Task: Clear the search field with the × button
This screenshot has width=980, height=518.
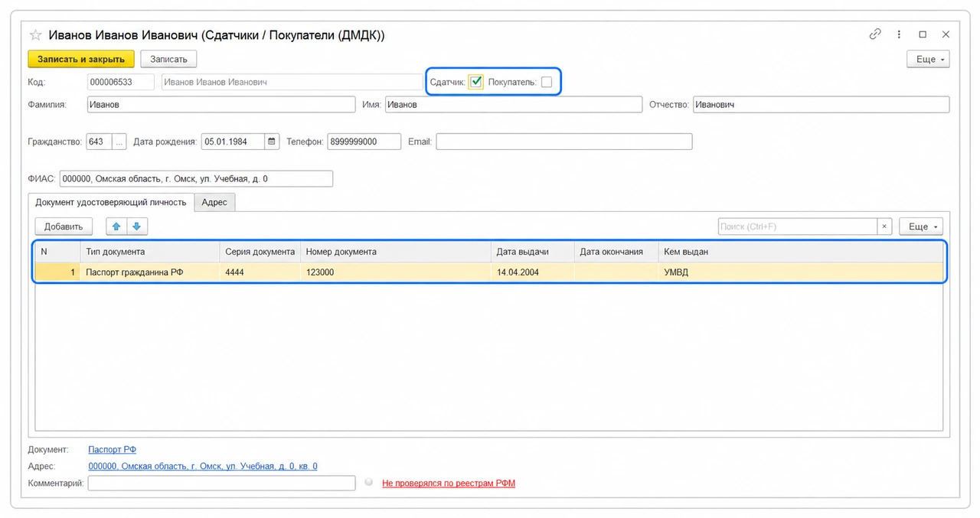Action: [885, 226]
